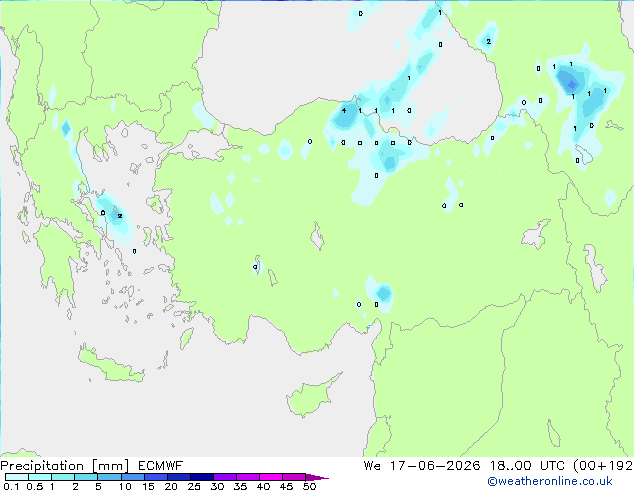Select the 40–45 mm magenta legend swatch
The height and width of the screenshot is (490, 634).
point(271,477)
